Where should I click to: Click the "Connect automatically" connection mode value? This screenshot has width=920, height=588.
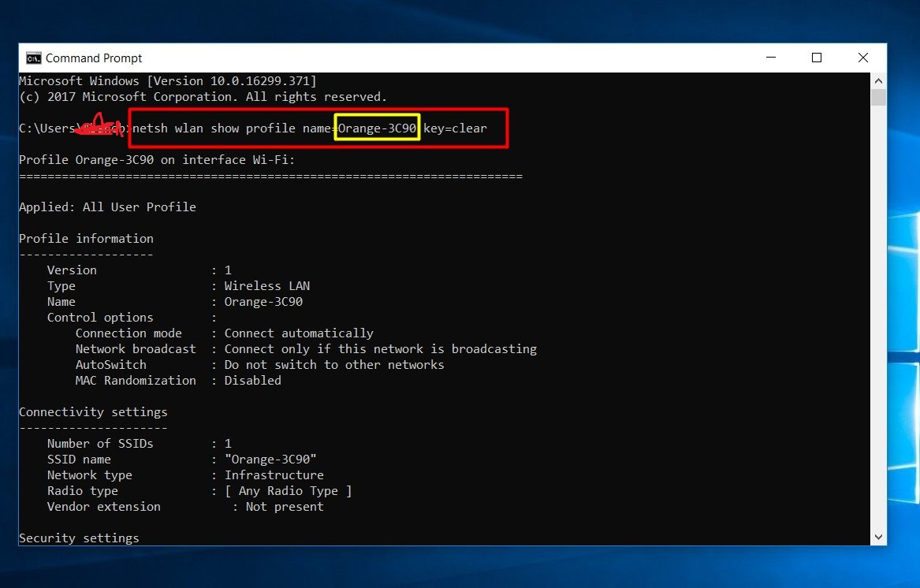(x=299, y=333)
